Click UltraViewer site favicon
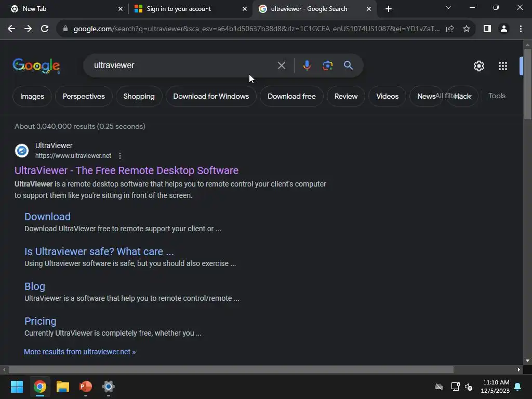The width and height of the screenshot is (532, 399). point(22,151)
